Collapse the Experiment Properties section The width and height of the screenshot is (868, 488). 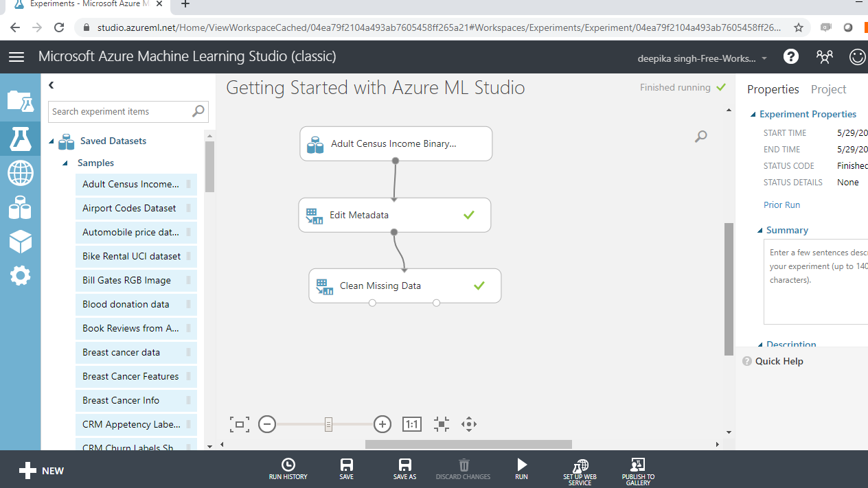pyautogui.click(x=753, y=115)
